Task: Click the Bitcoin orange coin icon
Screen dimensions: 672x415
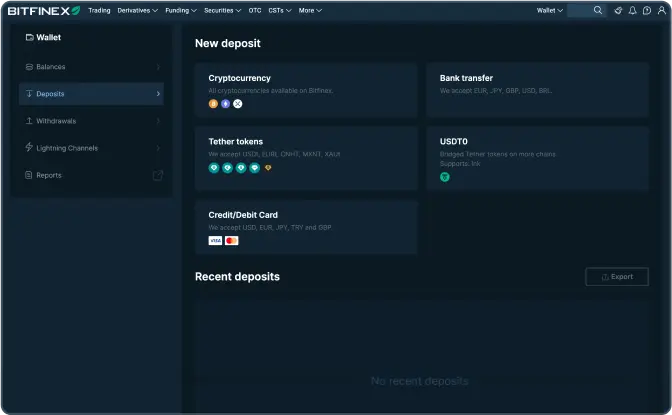Action: [x=213, y=104]
